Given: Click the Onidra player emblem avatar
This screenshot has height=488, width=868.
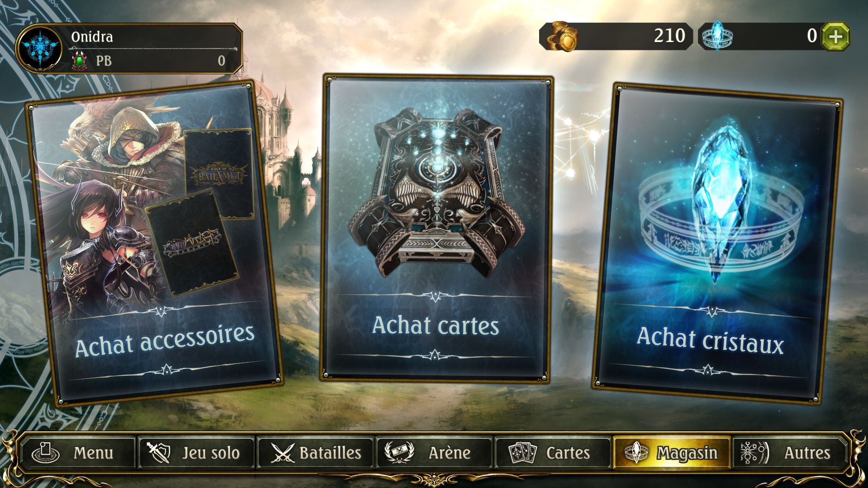Looking at the screenshot, I should pos(39,48).
